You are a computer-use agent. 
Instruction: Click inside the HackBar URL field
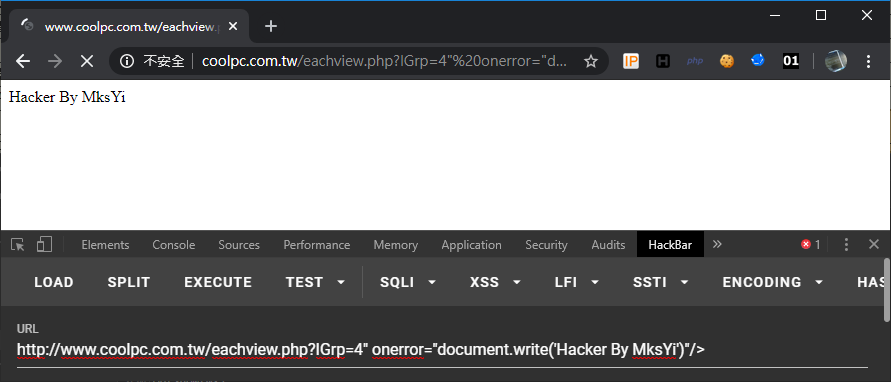(x=442, y=350)
